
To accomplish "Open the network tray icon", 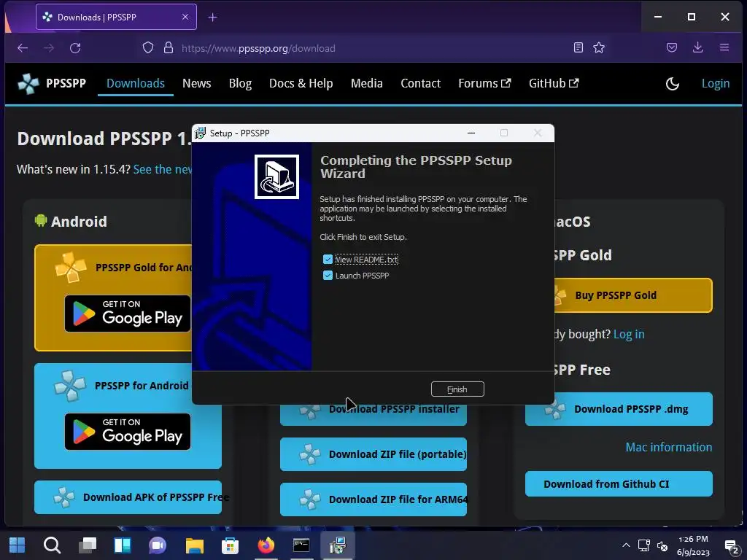I will 644,545.
